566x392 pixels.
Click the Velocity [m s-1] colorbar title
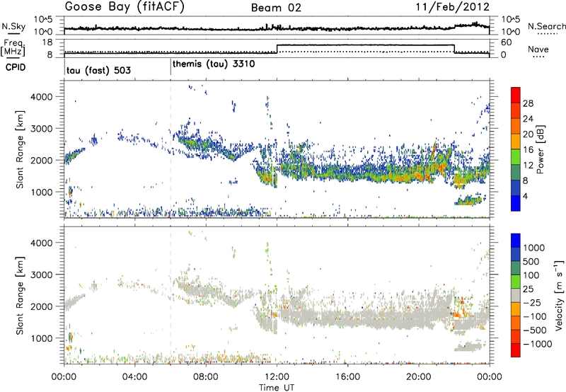[559, 295]
